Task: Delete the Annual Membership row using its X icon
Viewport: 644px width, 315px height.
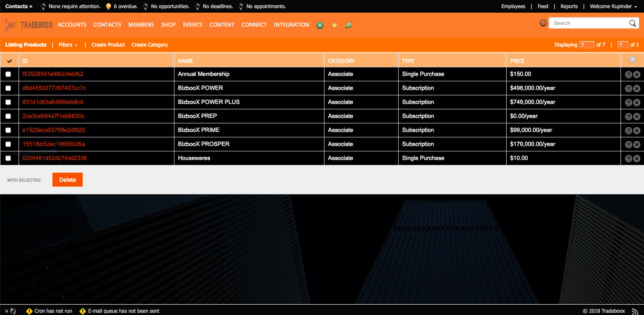Action: click(x=636, y=75)
